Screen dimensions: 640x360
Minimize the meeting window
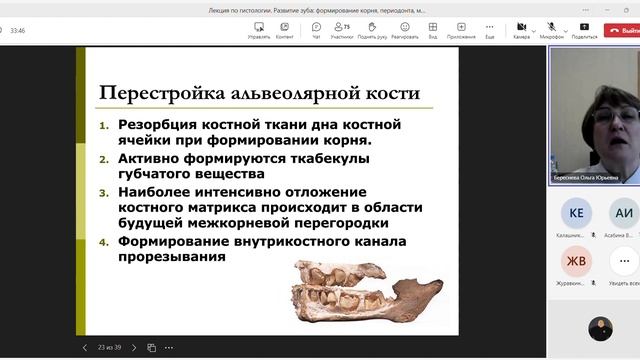pyautogui.click(x=607, y=10)
